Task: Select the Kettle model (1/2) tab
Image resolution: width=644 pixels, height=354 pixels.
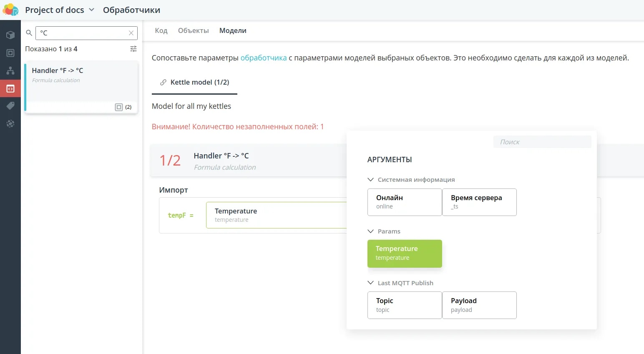Action: [x=195, y=83]
